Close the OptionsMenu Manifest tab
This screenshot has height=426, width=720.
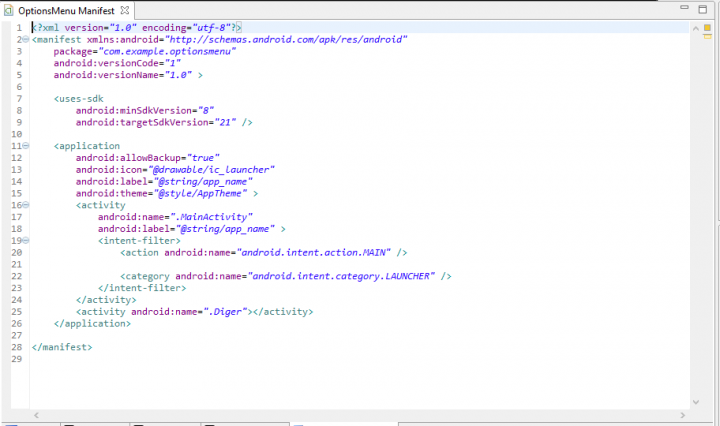click(x=124, y=10)
